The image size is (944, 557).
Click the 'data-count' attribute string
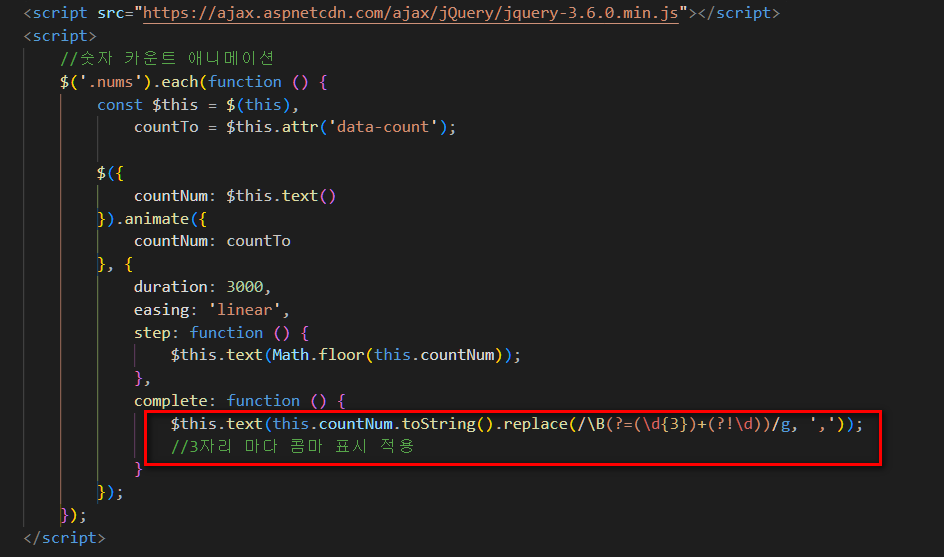(382, 127)
